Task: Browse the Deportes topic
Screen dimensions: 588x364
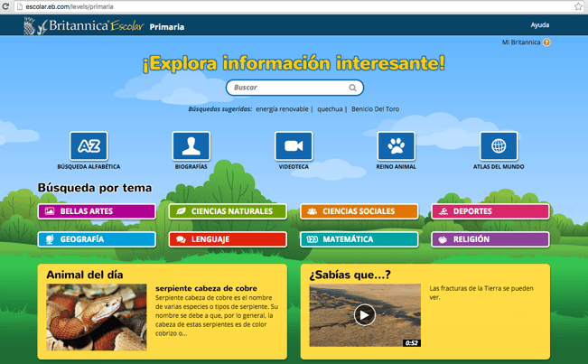Action: click(490, 211)
